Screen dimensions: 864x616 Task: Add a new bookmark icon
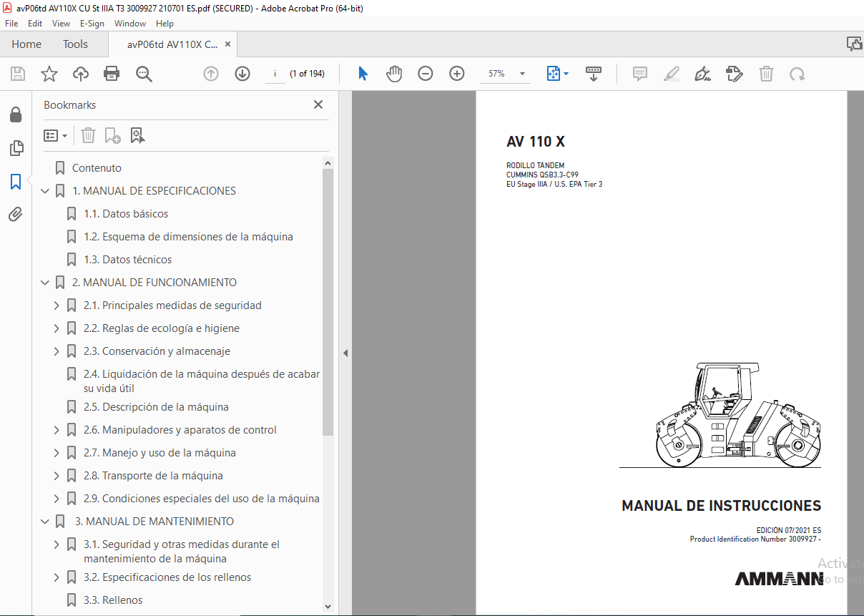[x=112, y=135]
